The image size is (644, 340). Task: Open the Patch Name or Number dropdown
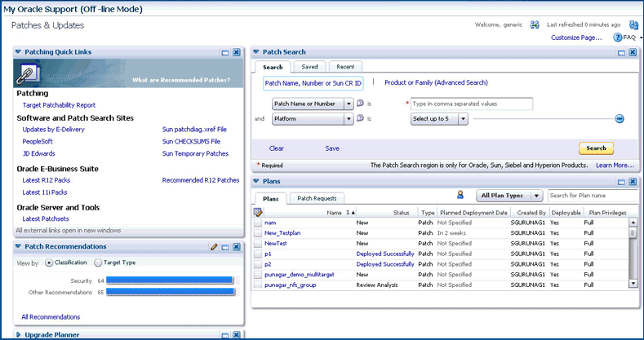tap(349, 104)
